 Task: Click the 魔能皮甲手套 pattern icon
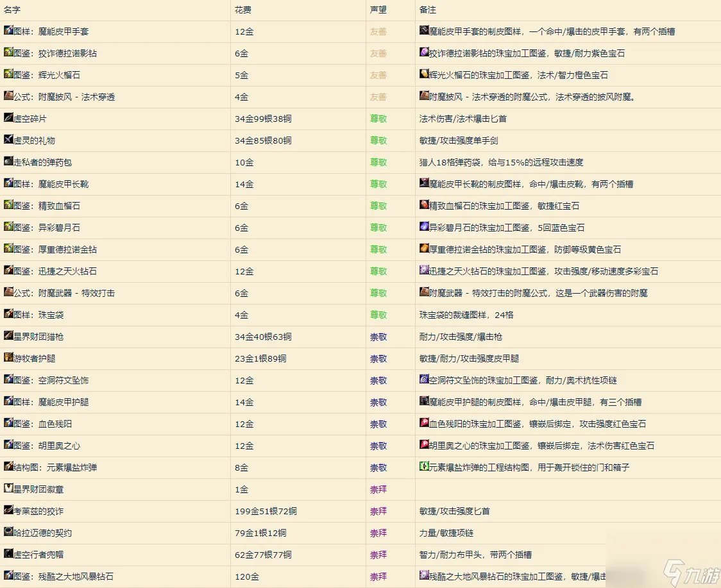6,31
